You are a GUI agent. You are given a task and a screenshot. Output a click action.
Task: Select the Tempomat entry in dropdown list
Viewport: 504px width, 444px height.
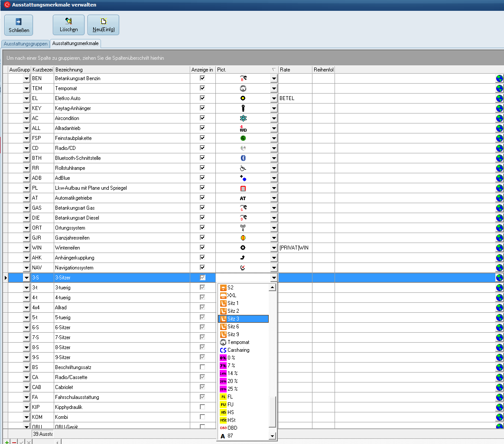(238, 342)
